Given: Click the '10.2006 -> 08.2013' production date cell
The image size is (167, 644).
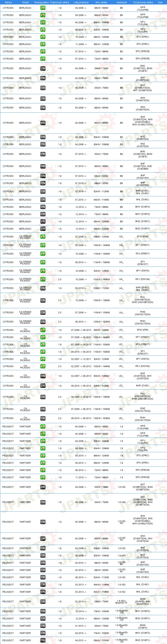Looking at the screenshot, I should 81,397.
